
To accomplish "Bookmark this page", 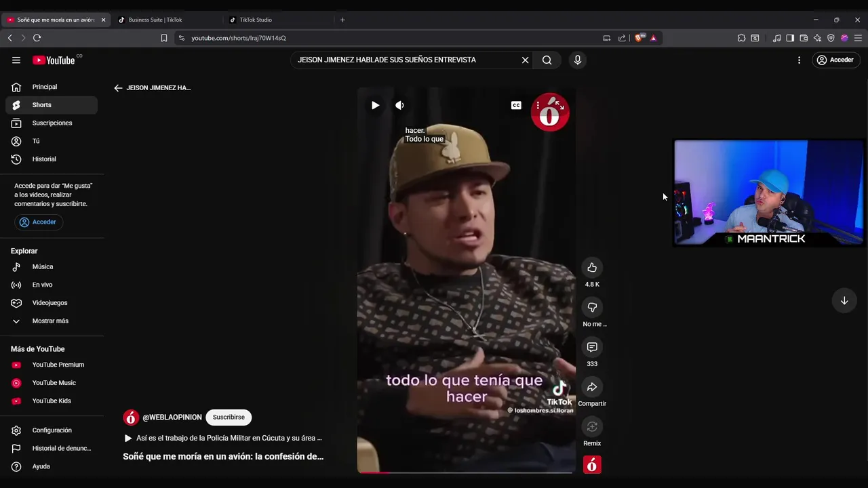I will pyautogui.click(x=163, y=38).
